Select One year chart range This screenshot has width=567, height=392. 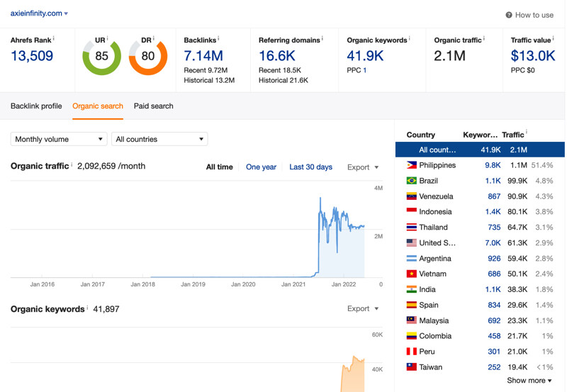(261, 167)
